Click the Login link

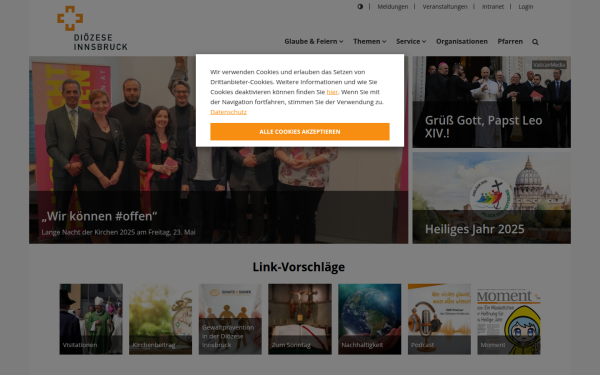pos(525,7)
